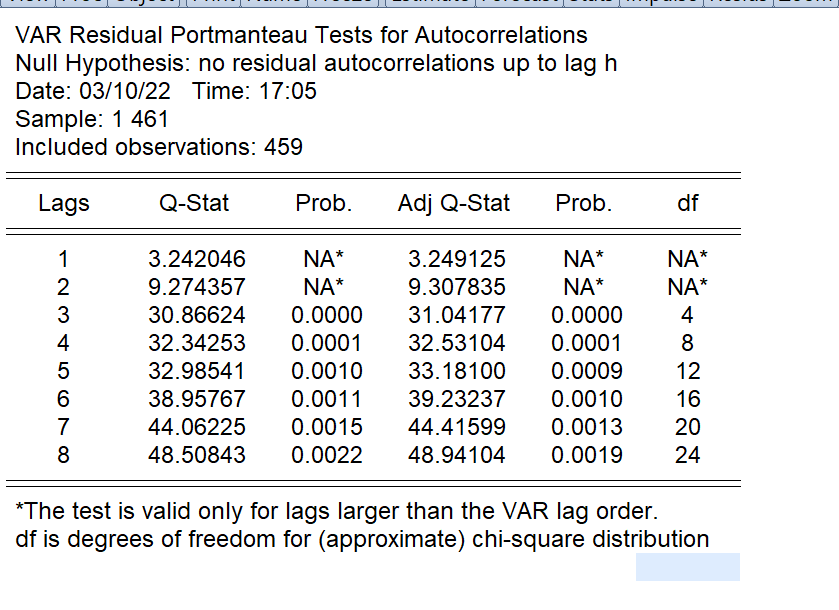The height and width of the screenshot is (610, 839).
Task: Click the Included observations: 459 line
Action: point(159,148)
